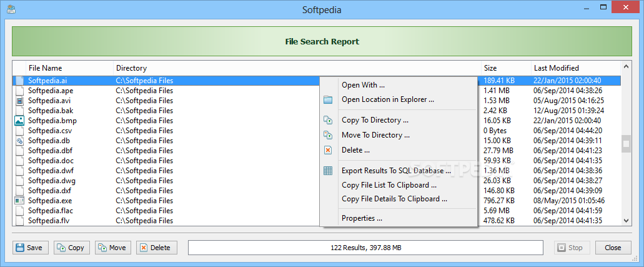Click the file icon beside Softpedia.avi
The width and height of the screenshot is (644, 267).
tap(19, 101)
